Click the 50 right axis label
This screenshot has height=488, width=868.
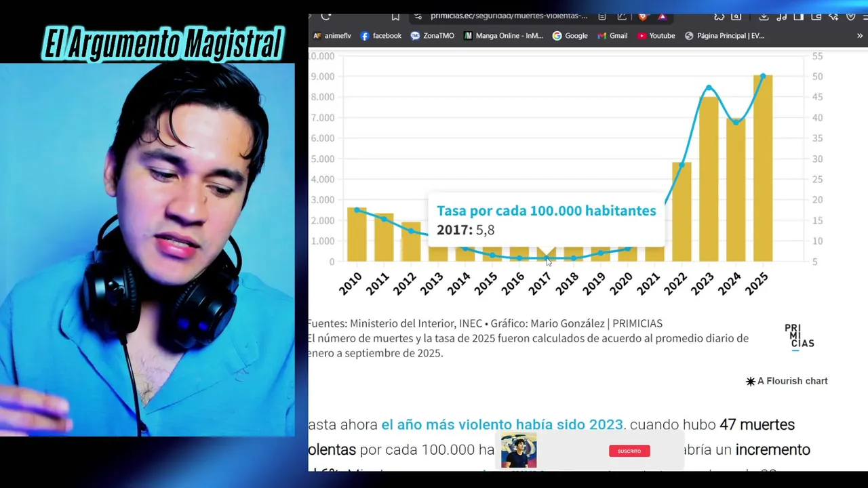pos(818,77)
